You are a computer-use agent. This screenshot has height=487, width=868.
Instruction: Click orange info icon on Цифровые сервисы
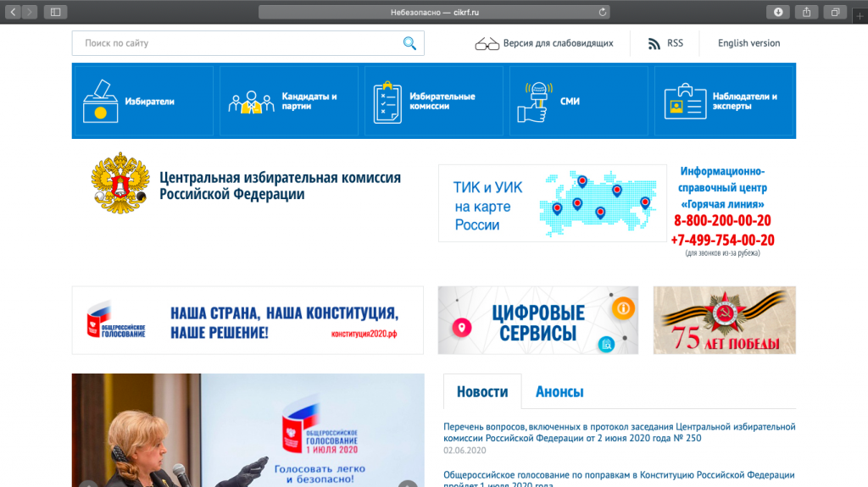pyautogui.click(x=623, y=308)
